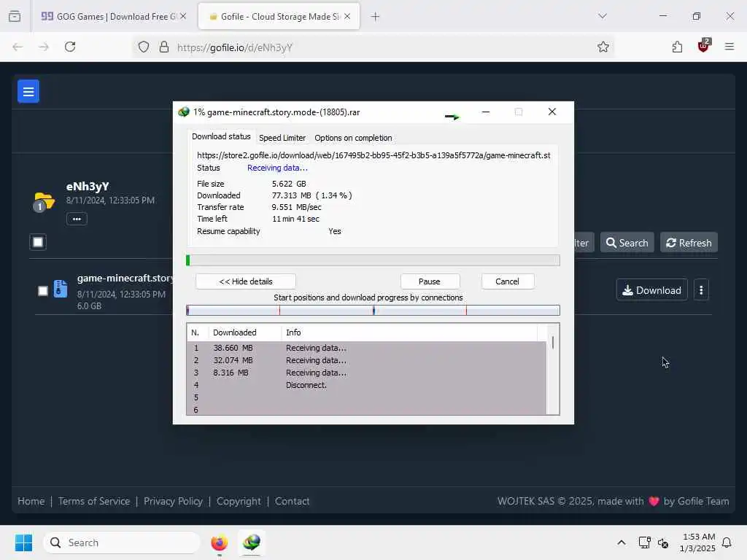Reload the Gofile page
Image resolution: width=747 pixels, height=560 pixels.
tap(70, 47)
